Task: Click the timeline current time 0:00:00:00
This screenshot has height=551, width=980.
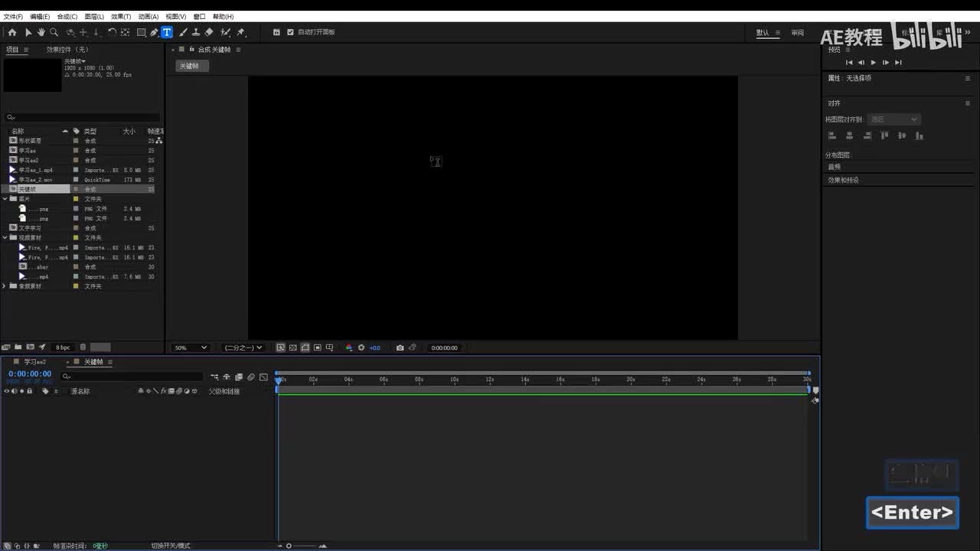Action: (30, 374)
